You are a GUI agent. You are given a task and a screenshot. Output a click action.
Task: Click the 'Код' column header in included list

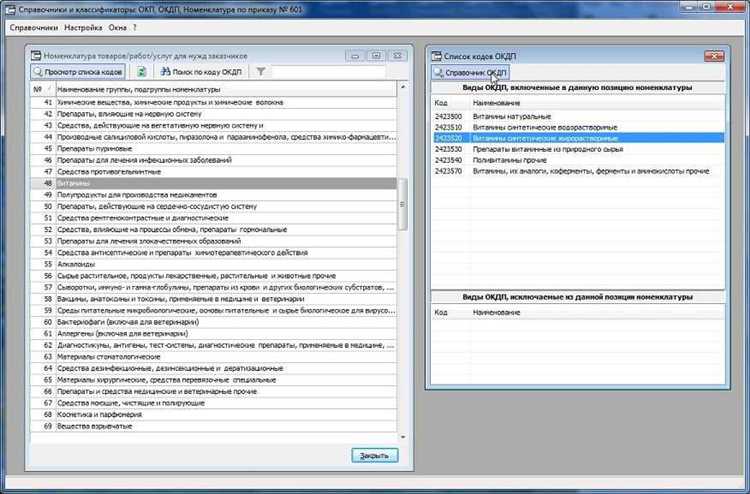tap(441, 103)
